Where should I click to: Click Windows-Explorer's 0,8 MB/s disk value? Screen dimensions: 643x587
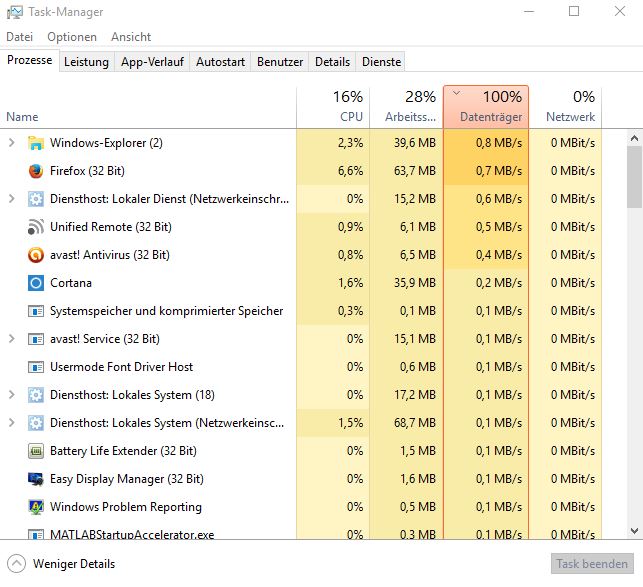click(499, 143)
